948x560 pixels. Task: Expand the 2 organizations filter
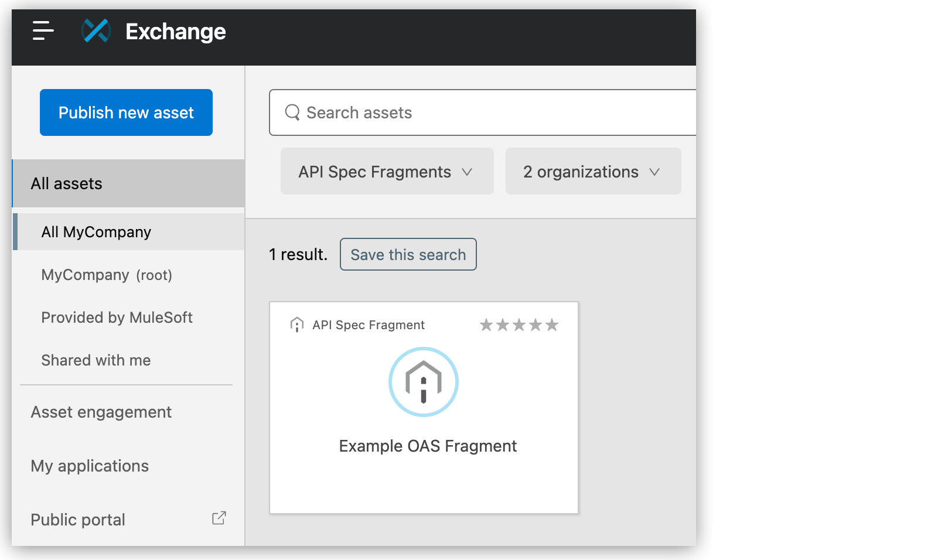592,171
